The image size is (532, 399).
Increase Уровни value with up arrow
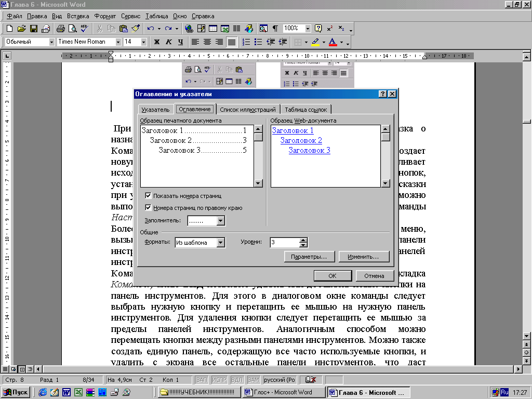point(303,240)
